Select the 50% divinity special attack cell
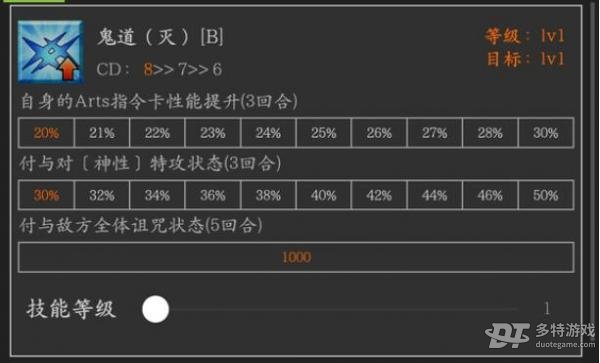 (x=546, y=195)
